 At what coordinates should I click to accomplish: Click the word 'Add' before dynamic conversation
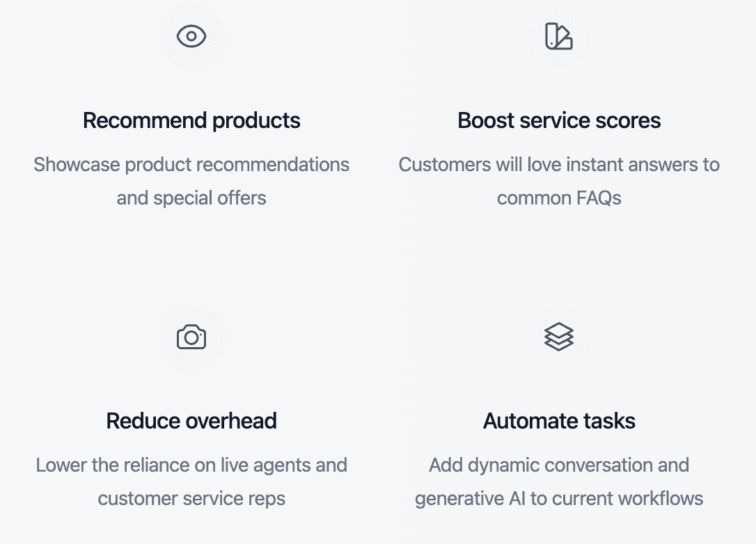[x=446, y=465]
